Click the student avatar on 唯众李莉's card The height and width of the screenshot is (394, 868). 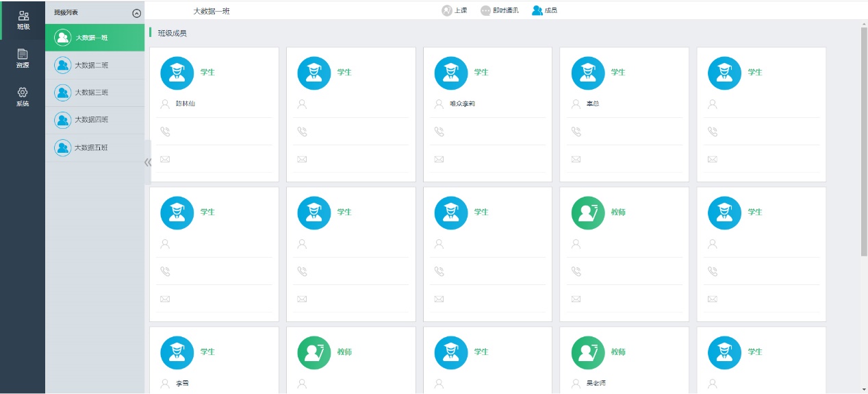click(451, 73)
